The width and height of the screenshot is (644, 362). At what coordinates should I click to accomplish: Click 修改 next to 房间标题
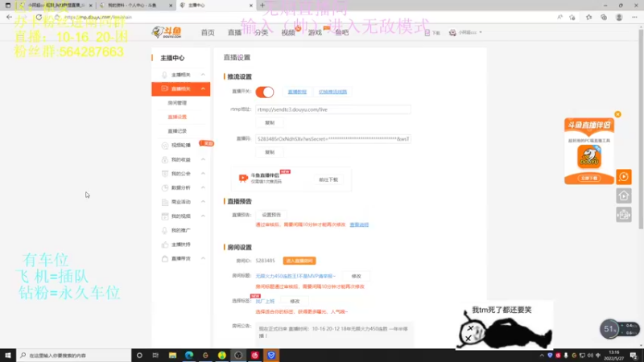pos(356,276)
